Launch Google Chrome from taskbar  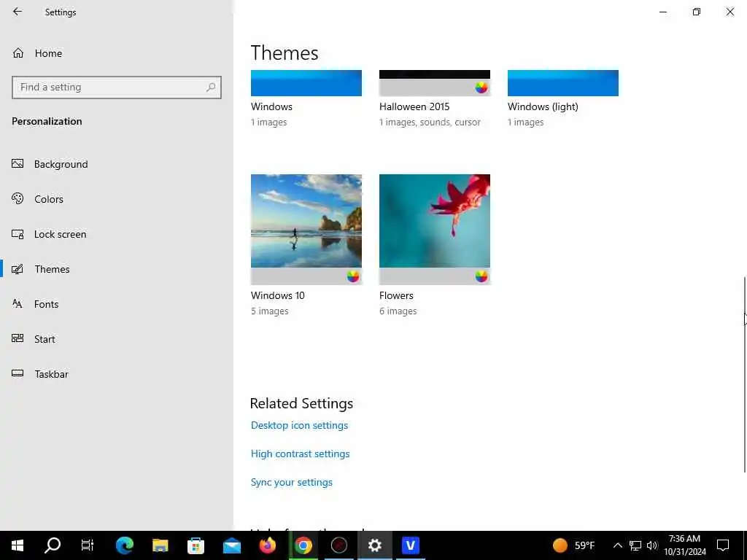tap(303, 545)
